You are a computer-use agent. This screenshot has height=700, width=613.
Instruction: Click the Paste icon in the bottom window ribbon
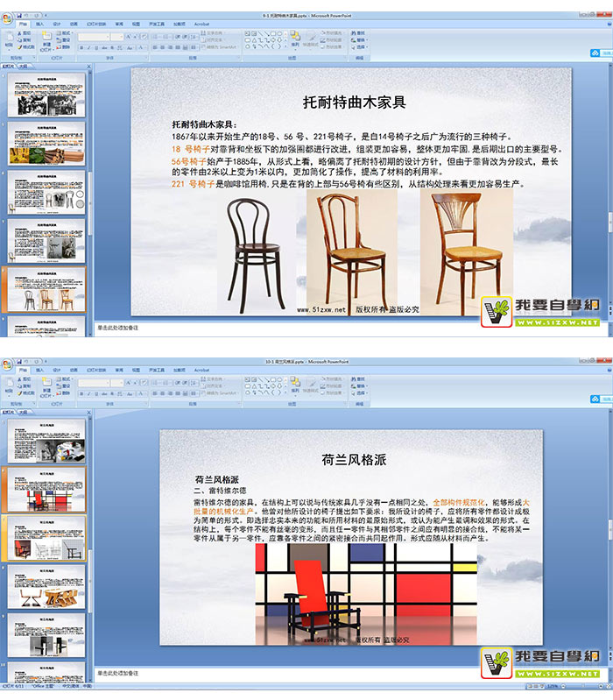tap(10, 384)
